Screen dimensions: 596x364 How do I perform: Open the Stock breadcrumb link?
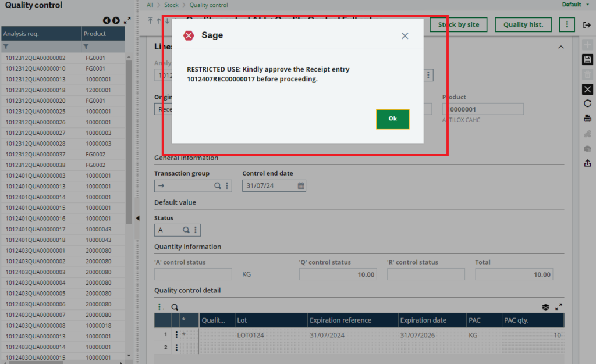(x=171, y=5)
